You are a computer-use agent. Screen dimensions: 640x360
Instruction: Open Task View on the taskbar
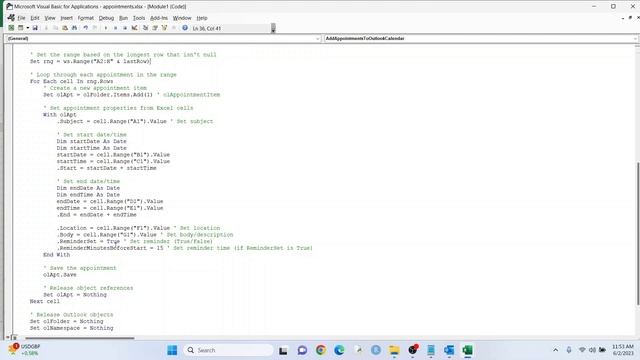283,350
